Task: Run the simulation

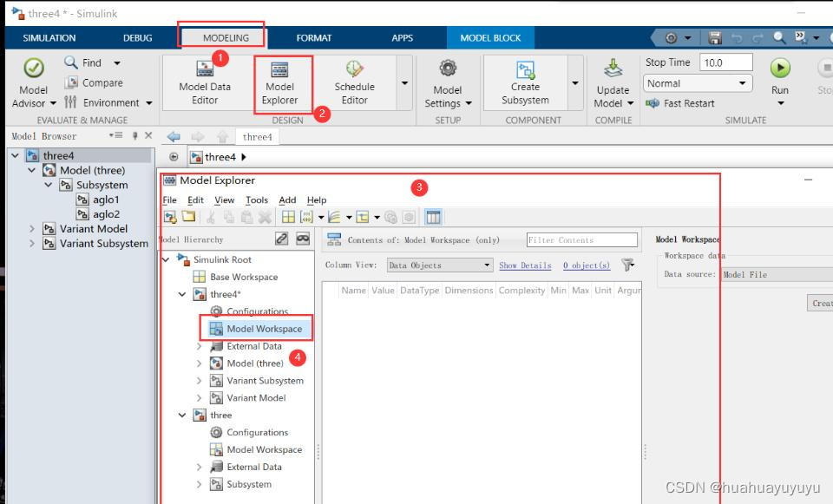Action: coord(780,68)
